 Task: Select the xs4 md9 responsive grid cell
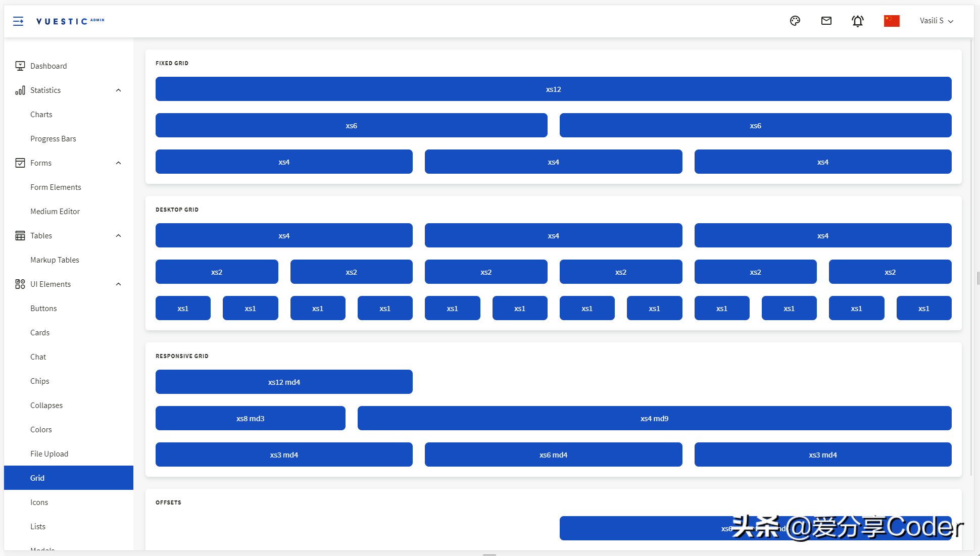point(654,419)
